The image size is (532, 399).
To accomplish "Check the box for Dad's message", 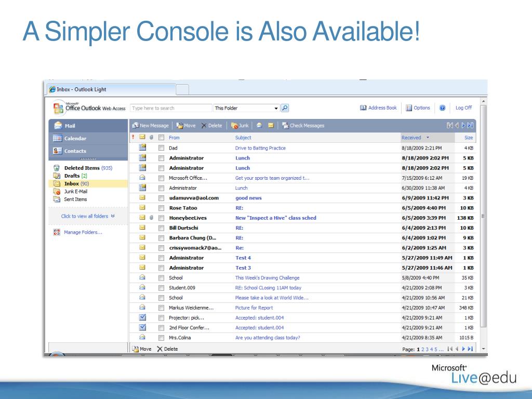I will click(x=161, y=148).
